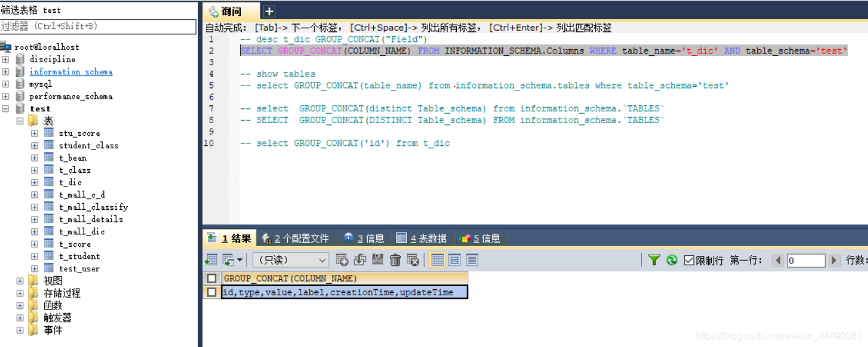Click the mysql database icon
Screen dimensions: 868x347
[x=20, y=84]
